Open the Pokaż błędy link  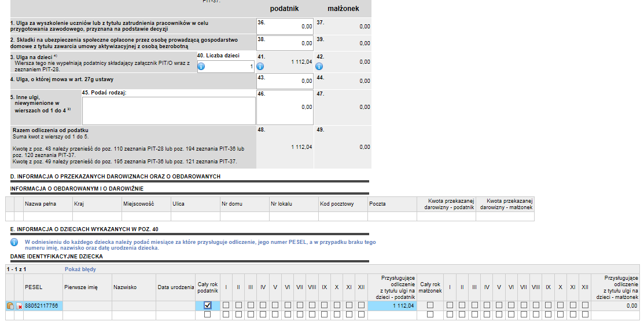(80, 269)
